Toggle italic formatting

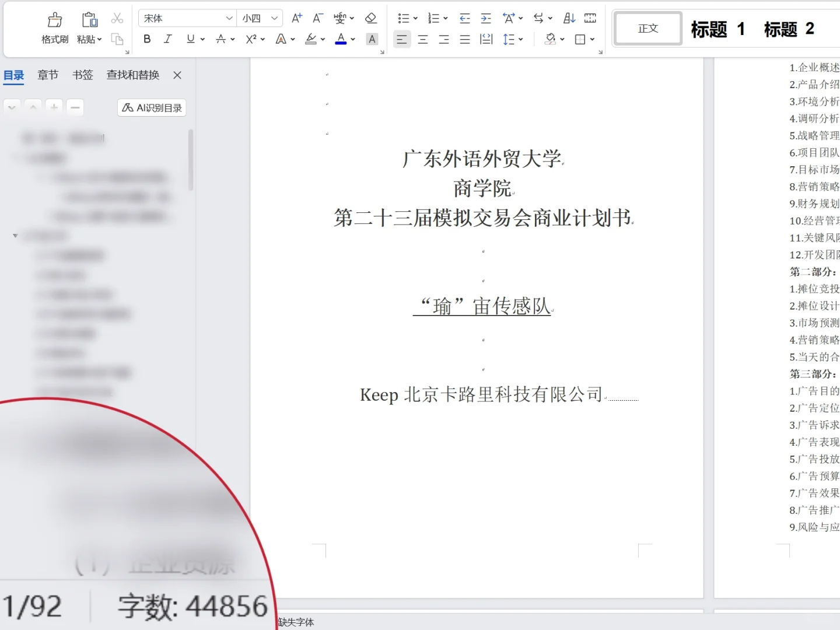pyautogui.click(x=168, y=39)
